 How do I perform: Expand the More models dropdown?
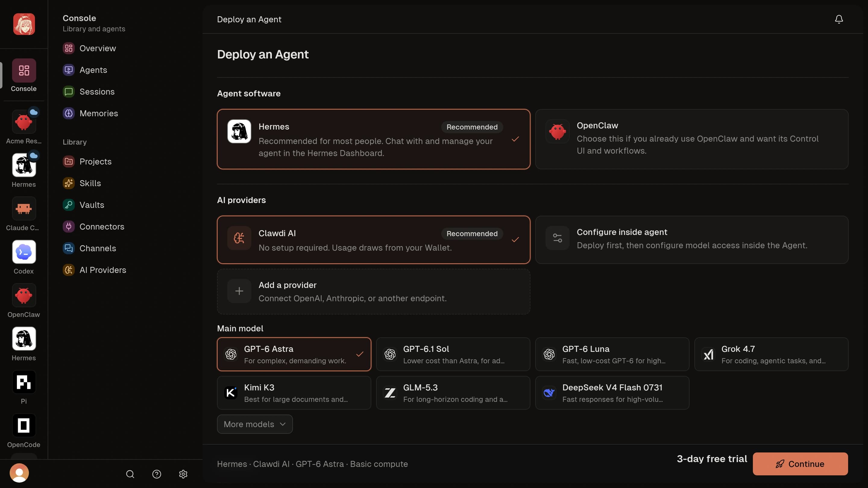tap(255, 424)
